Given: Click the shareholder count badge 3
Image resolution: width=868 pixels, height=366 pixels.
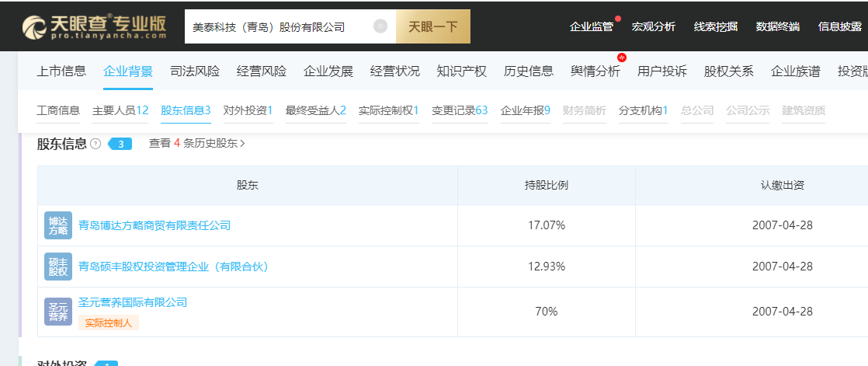Looking at the screenshot, I should click(120, 144).
